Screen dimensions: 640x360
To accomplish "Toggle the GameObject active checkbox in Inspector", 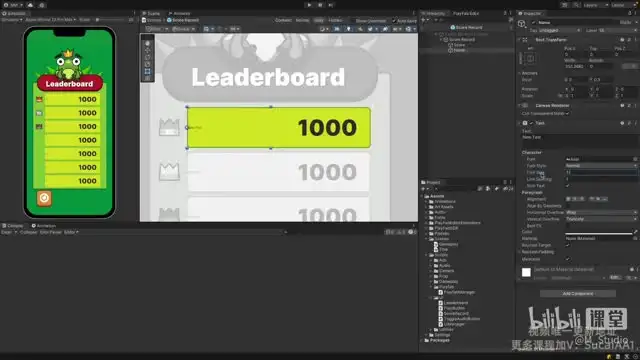I will [x=533, y=22].
